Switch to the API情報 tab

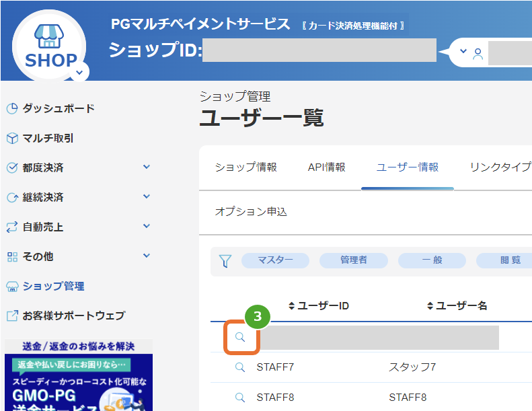[x=326, y=167]
